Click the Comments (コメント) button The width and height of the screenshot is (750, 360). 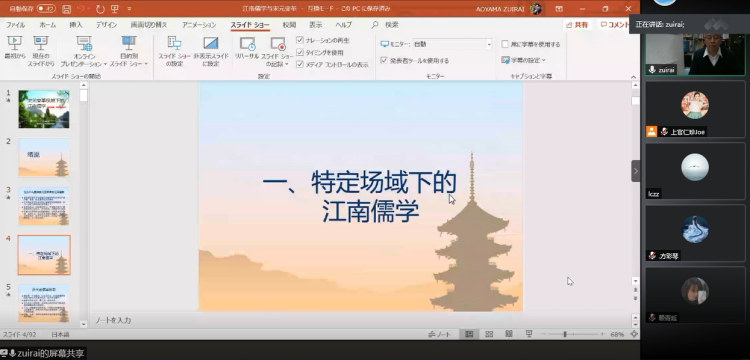pos(614,25)
